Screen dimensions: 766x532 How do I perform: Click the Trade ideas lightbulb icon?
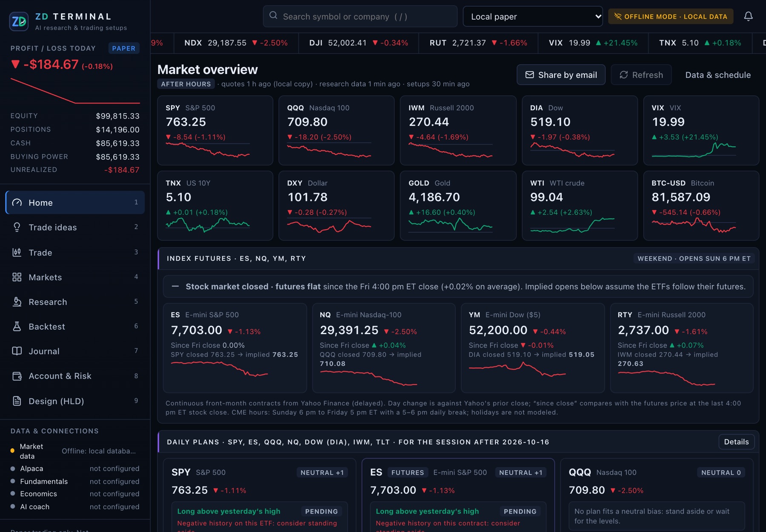(x=17, y=227)
